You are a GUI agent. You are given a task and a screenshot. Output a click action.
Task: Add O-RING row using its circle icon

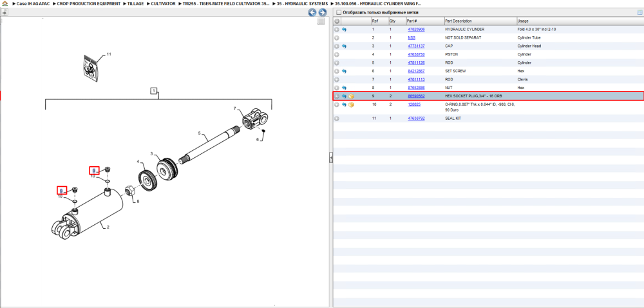coord(337,105)
